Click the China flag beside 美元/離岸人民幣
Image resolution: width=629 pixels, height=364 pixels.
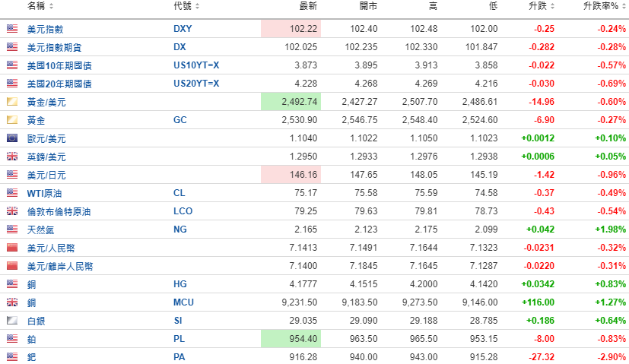pyautogui.click(x=11, y=266)
